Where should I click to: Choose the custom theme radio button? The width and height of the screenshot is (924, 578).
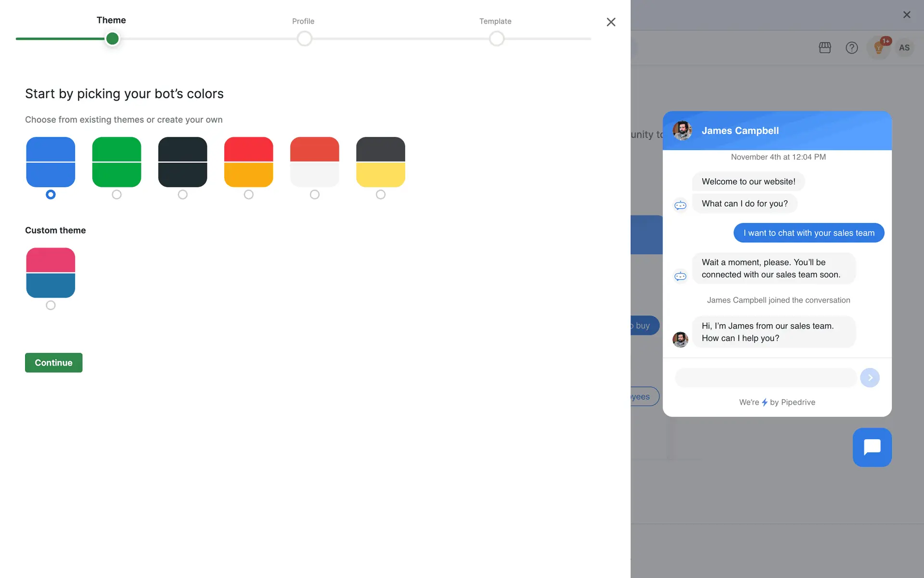tap(51, 305)
